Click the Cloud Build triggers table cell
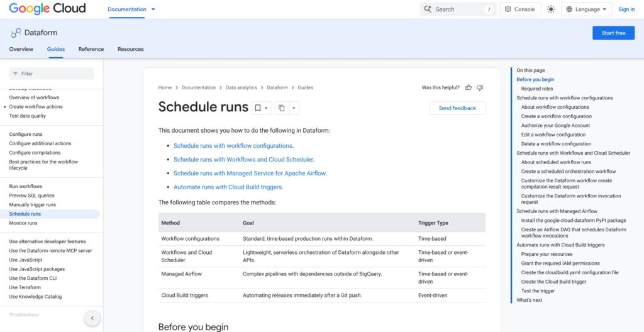 tap(184, 295)
